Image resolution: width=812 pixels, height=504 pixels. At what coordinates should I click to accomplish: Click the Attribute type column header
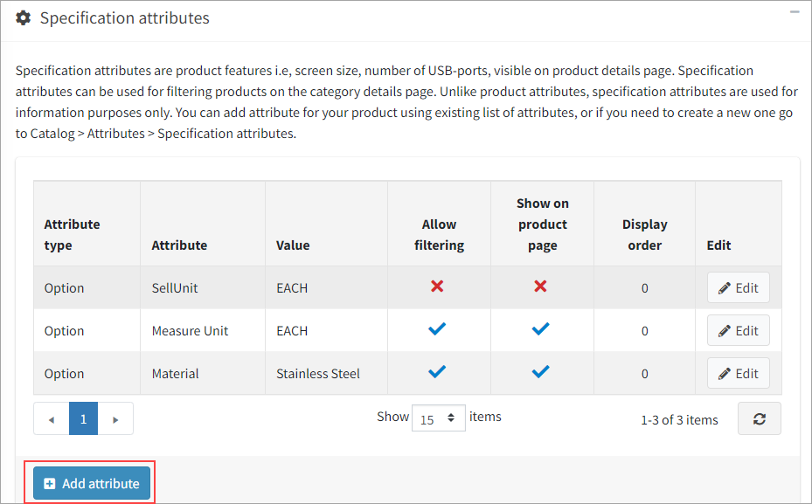[x=73, y=235]
